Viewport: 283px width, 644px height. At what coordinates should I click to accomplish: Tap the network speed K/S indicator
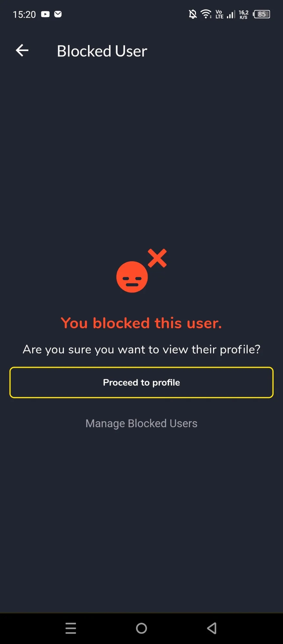click(244, 14)
